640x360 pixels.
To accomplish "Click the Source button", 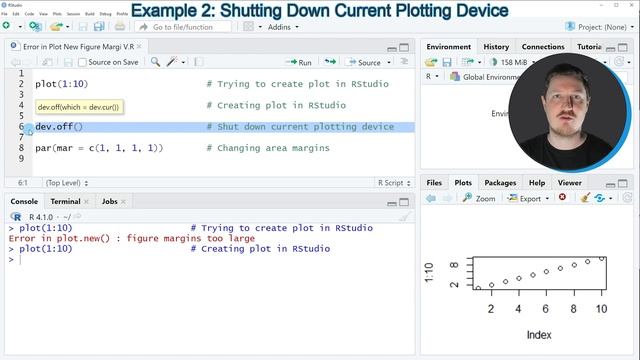I will 363,62.
